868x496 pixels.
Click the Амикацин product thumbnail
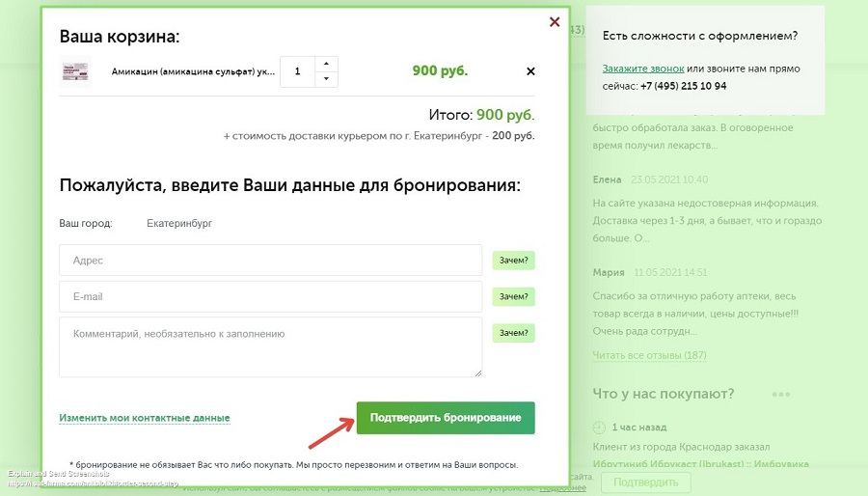click(x=75, y=71)
